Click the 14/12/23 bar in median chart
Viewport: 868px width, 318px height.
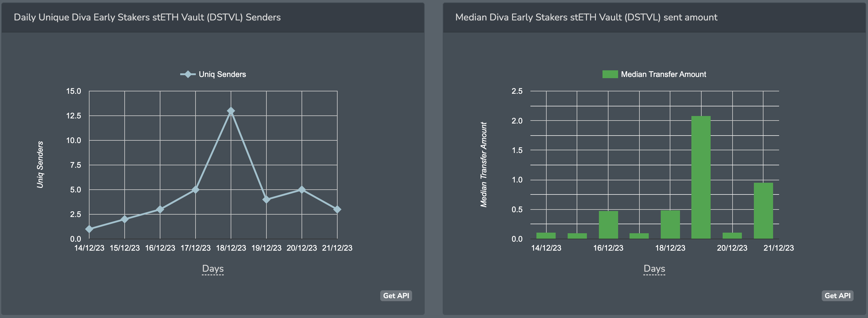coord(546,236)
